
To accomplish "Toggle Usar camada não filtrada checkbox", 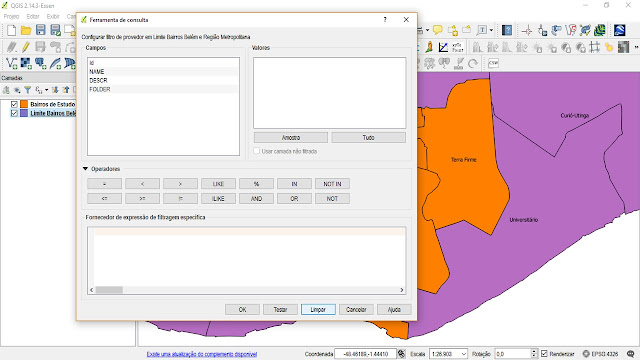I will coord(256,151).
